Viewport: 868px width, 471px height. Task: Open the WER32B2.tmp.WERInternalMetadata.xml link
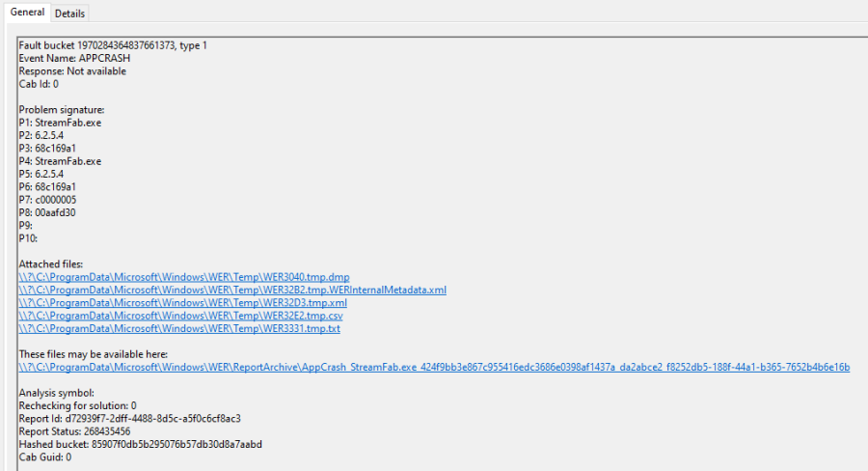point(232,290)
